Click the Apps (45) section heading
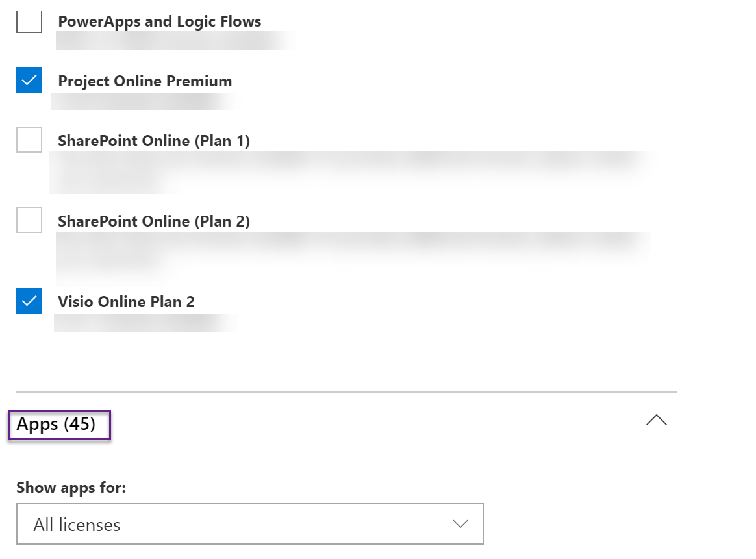 point(56,424)
